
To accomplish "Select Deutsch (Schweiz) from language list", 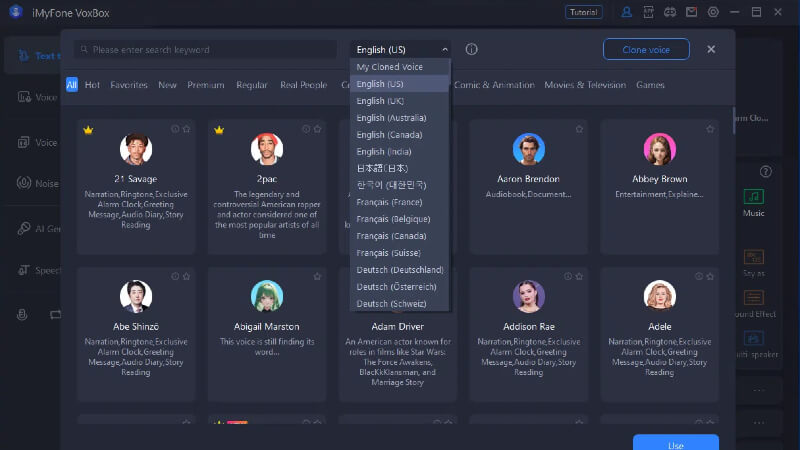I will [399, 304].
